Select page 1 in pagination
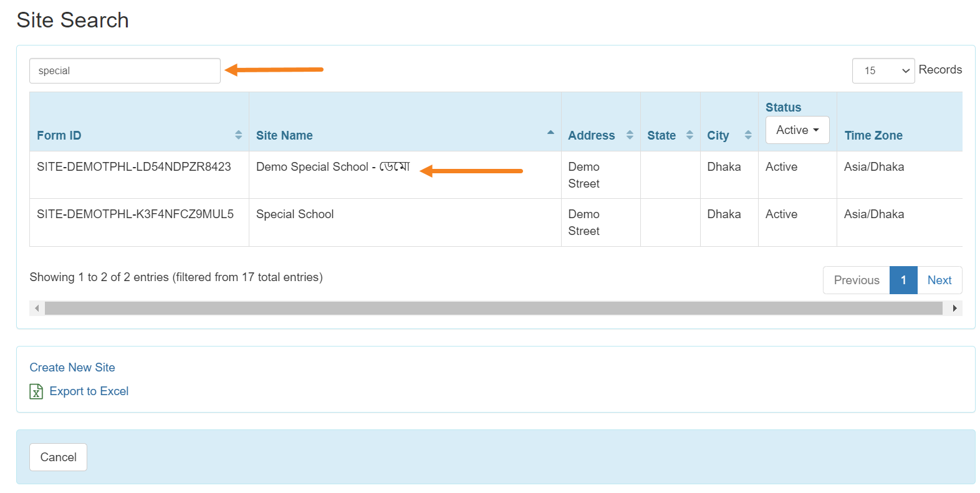This screenshot has width=980, height=493. click(x=903, y=280)
